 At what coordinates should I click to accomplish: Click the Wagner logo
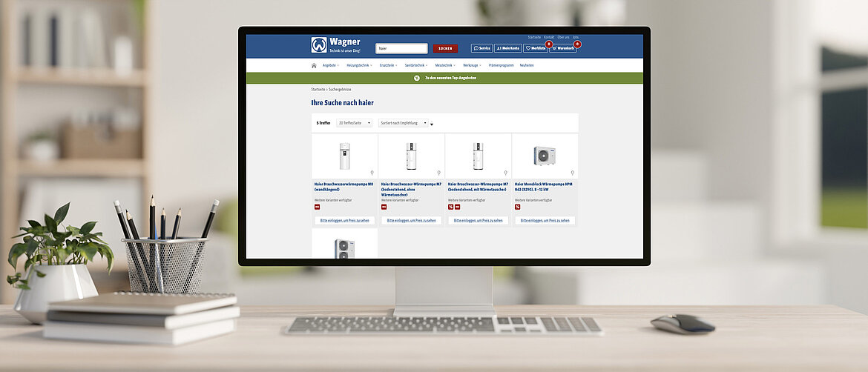(x=319, y=45)
